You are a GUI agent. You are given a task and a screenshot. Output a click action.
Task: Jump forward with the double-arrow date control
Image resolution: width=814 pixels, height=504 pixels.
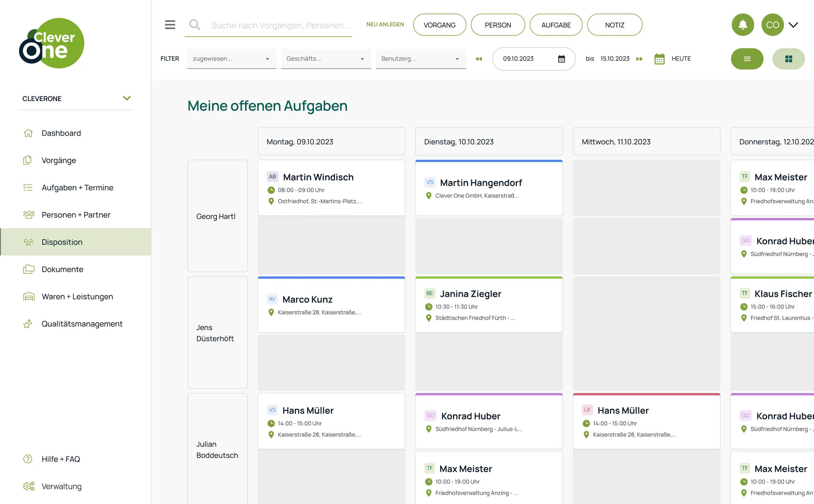coord(640,59)
